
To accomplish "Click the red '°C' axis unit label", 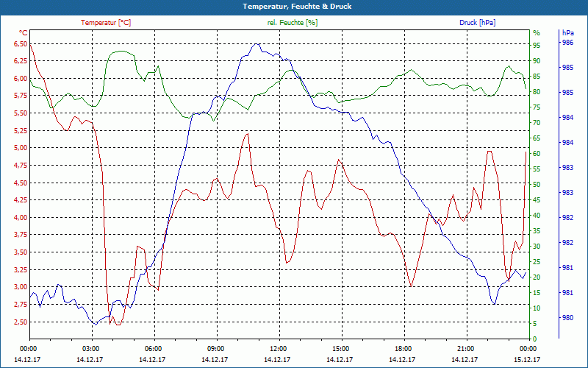I will (x=24, y=33).
